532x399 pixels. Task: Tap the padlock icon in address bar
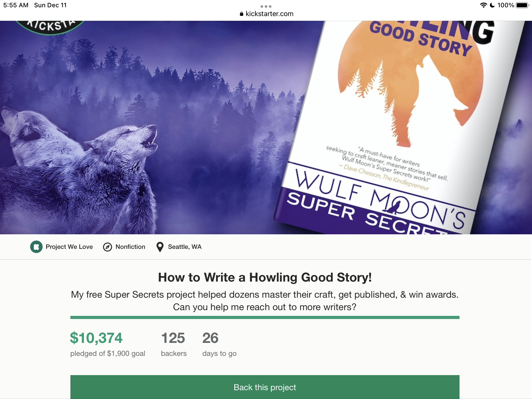[242, 14]
